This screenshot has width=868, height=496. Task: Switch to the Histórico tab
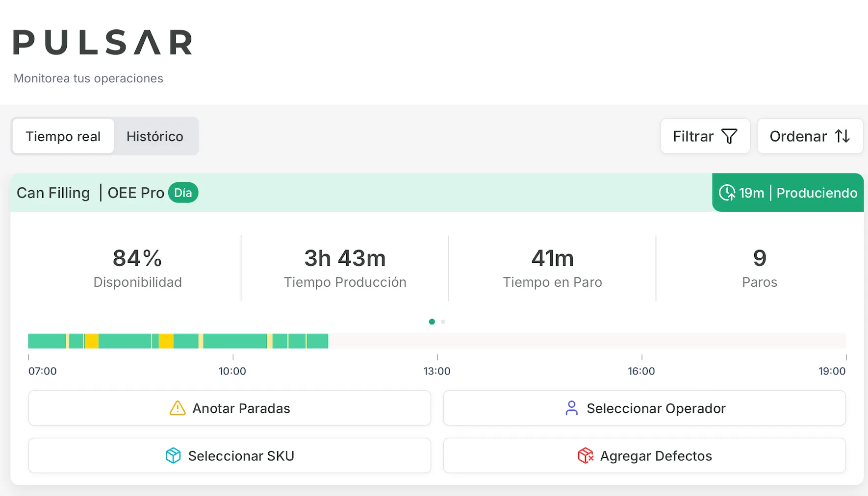(x=155, y=136)
